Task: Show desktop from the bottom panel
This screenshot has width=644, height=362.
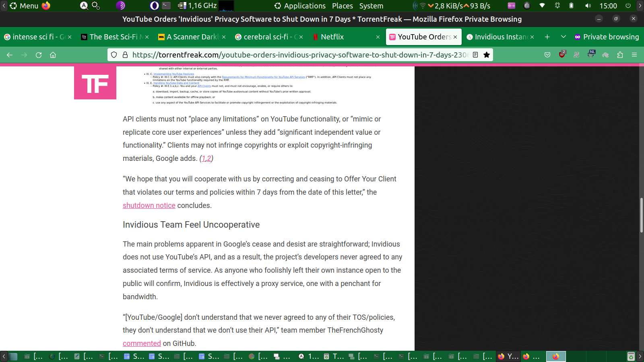Action: [13, 356]
